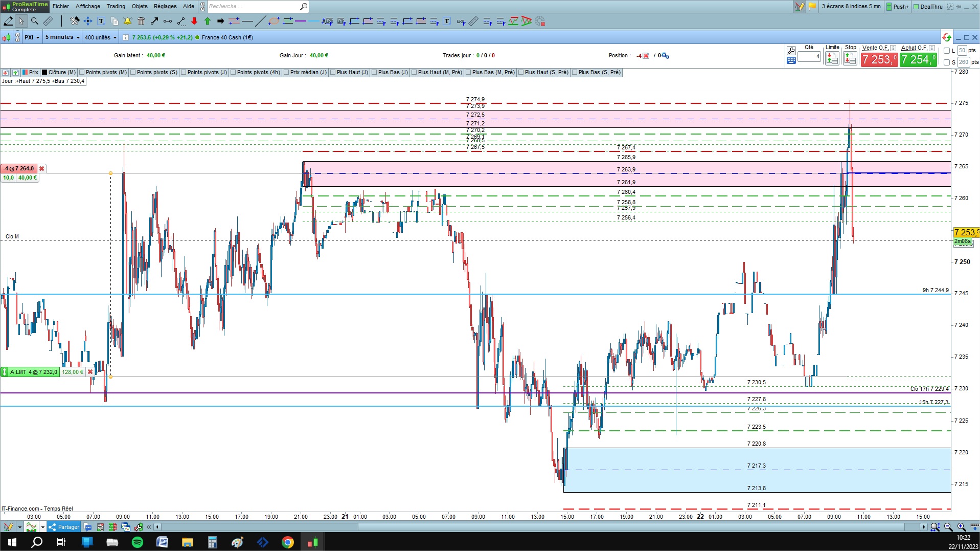Open the hammer and wrench settings tool
980x551 pixels.
[x=75, y=21]
